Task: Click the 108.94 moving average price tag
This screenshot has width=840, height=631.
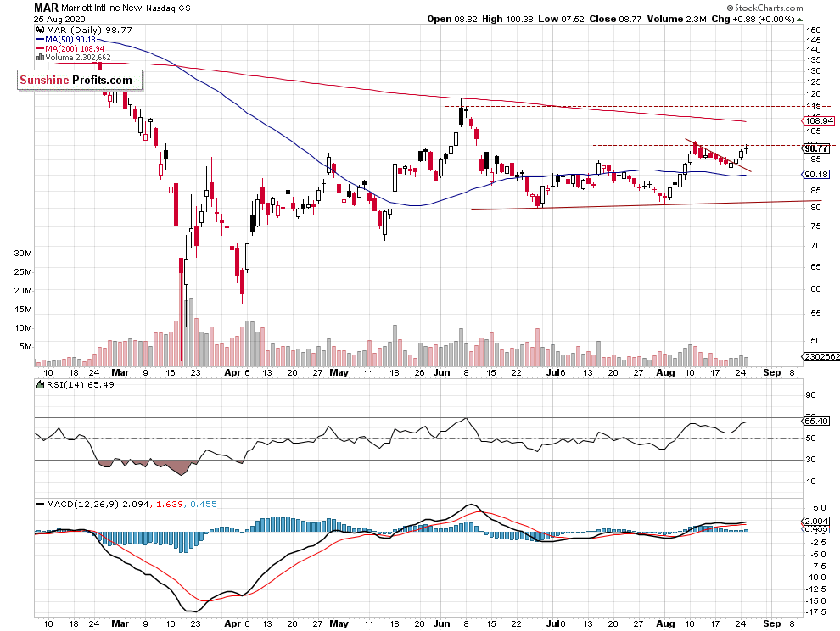Action: (819, 121)
